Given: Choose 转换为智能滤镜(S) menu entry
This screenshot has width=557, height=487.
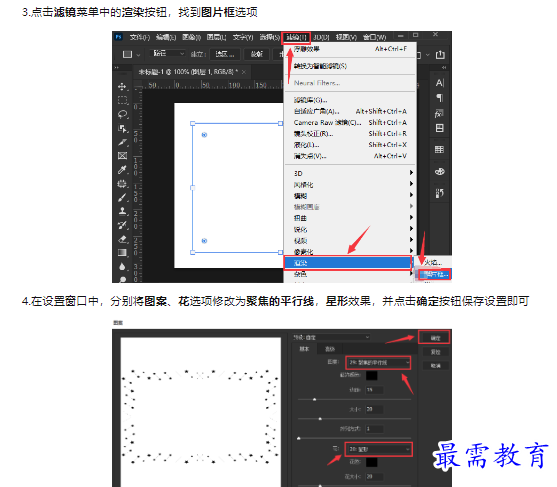Looking at the screenshot, I should pos(350,66).
